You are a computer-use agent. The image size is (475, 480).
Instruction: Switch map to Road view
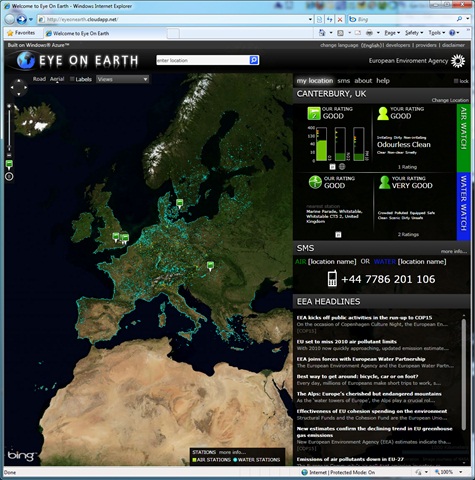coord(39,79)
